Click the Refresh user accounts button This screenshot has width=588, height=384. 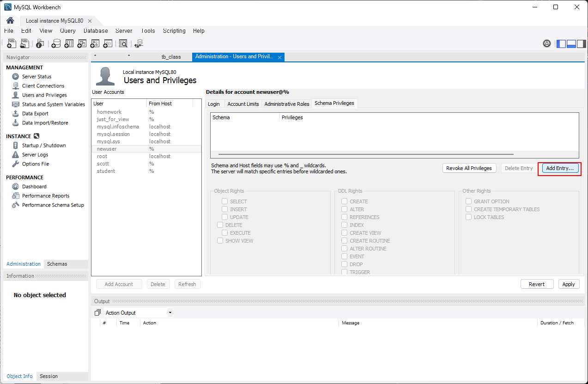pos(187,284)
